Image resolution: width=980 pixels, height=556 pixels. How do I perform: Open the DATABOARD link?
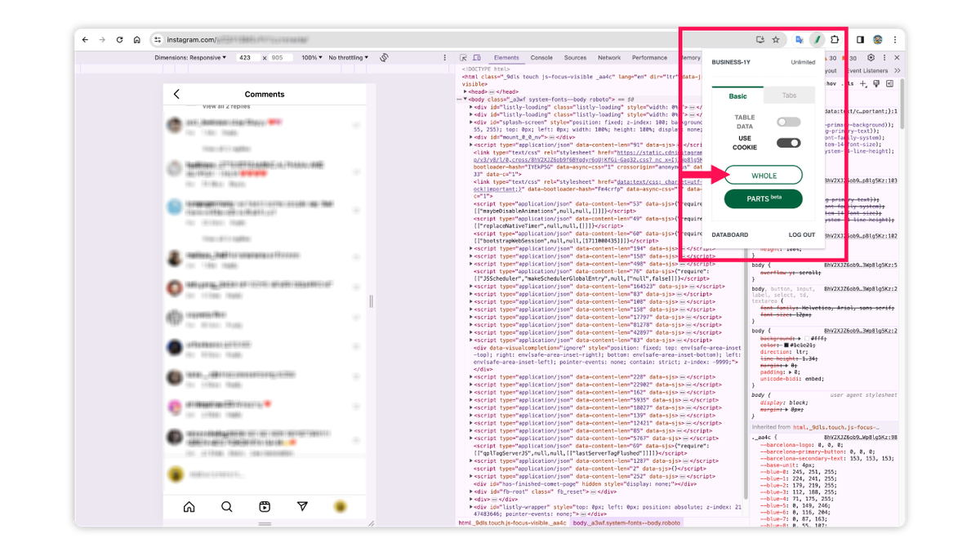(x=729, y=235)
